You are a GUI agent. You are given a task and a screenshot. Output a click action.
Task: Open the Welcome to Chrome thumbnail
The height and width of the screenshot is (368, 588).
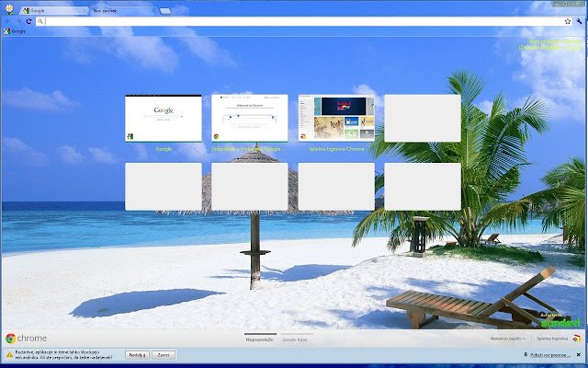pyautogui.click(x=249, y=118)
